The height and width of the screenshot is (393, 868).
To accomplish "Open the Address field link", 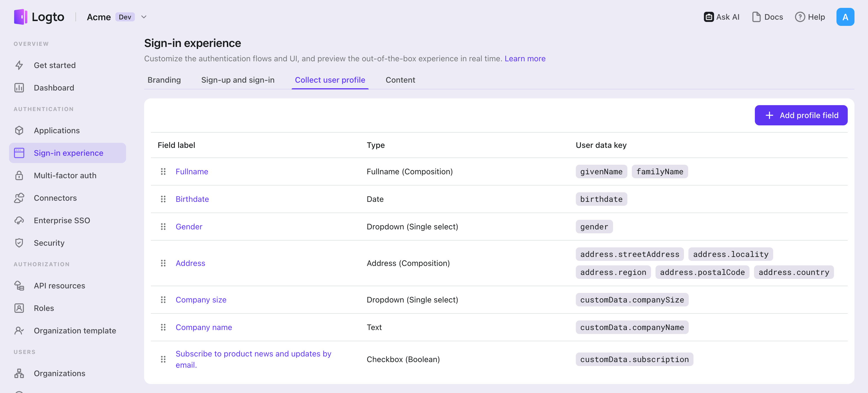I will click(x=190, y=263).
